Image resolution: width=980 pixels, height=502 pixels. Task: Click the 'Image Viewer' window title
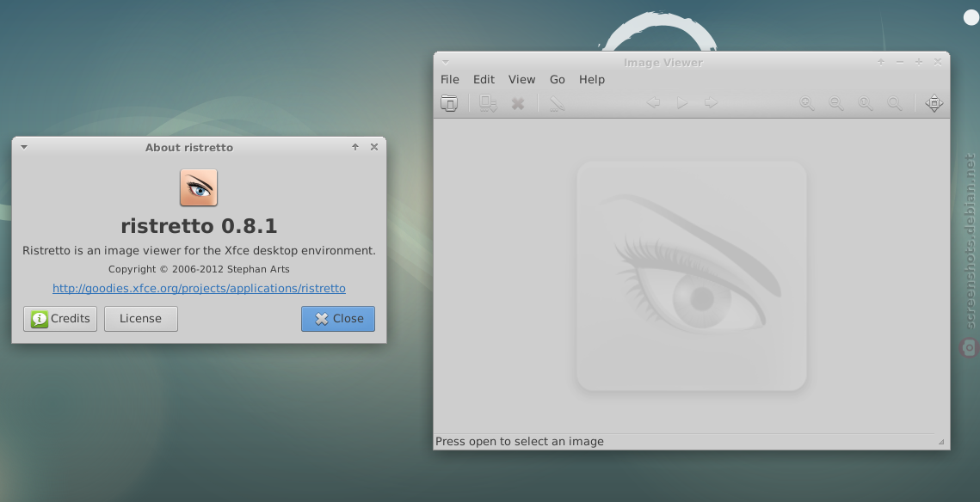(663, 63)
